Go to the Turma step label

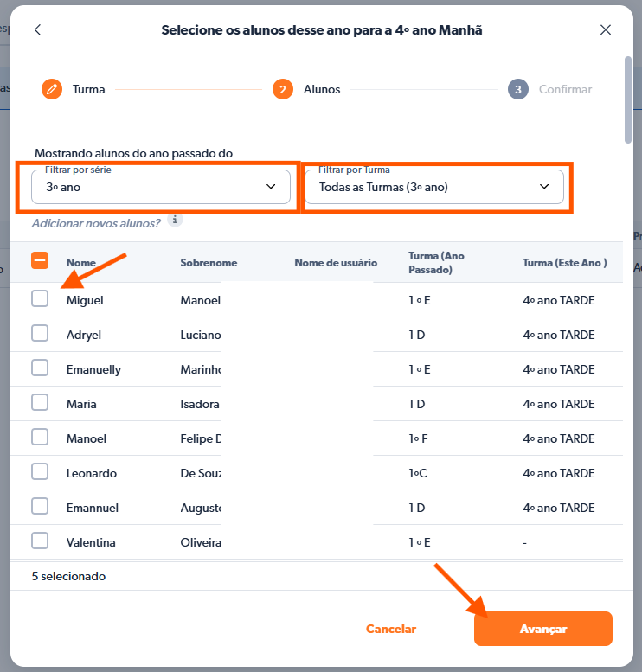[88, 89]
